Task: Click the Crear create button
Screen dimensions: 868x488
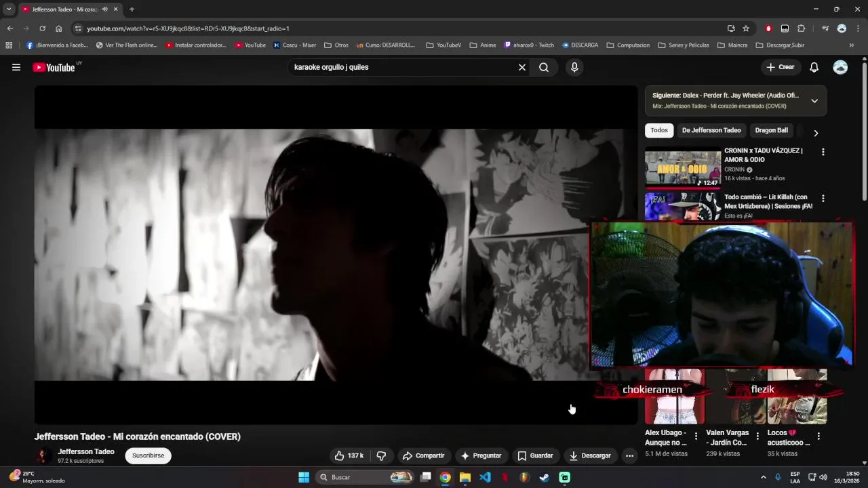Action: [x=781, y=67]
